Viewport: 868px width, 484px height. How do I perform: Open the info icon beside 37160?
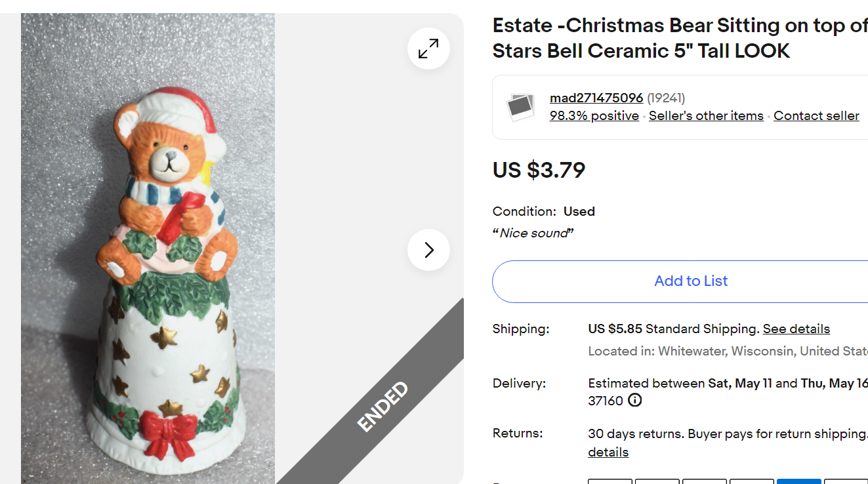point(634,400)
